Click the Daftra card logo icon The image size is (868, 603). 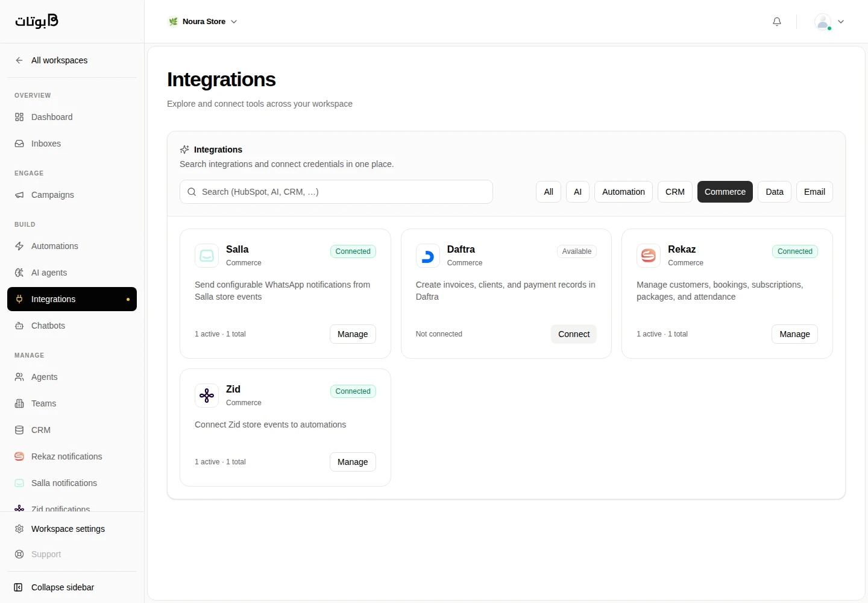tap(428, 256)
